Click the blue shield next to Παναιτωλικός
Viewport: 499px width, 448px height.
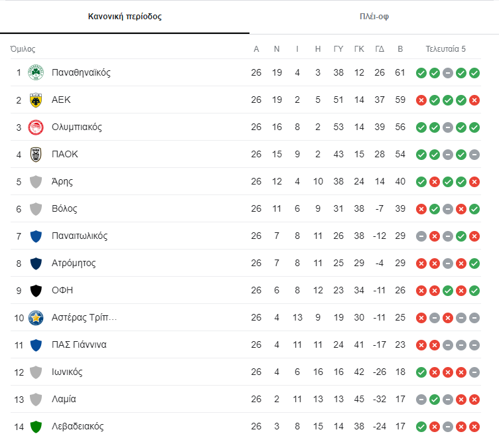36,236
